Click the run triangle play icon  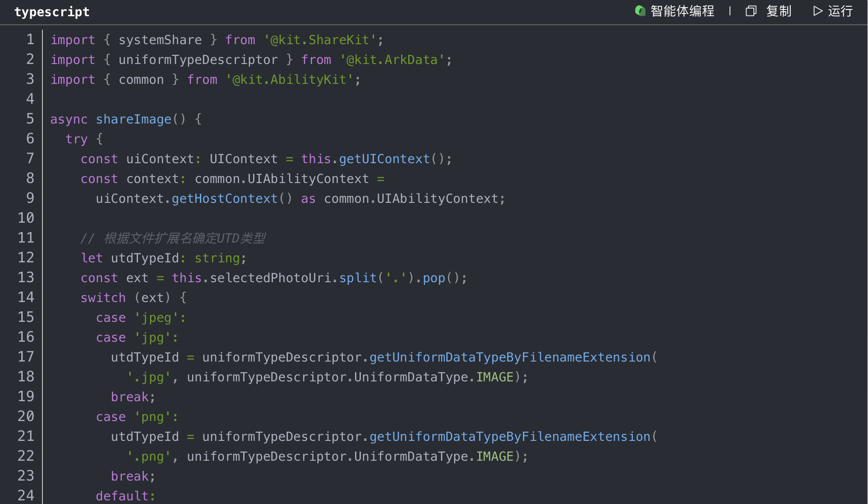tap(817, 11)
